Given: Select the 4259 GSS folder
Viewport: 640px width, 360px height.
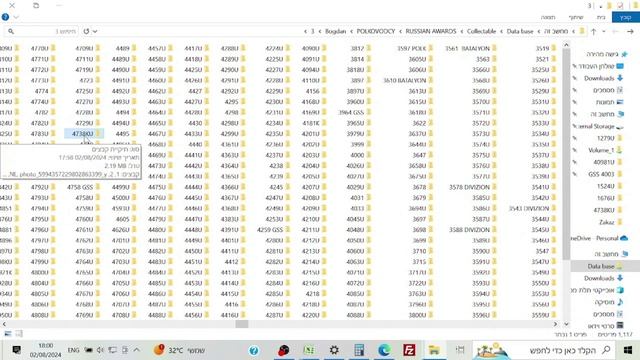Looking at the screenshot, I should point(273,229).
